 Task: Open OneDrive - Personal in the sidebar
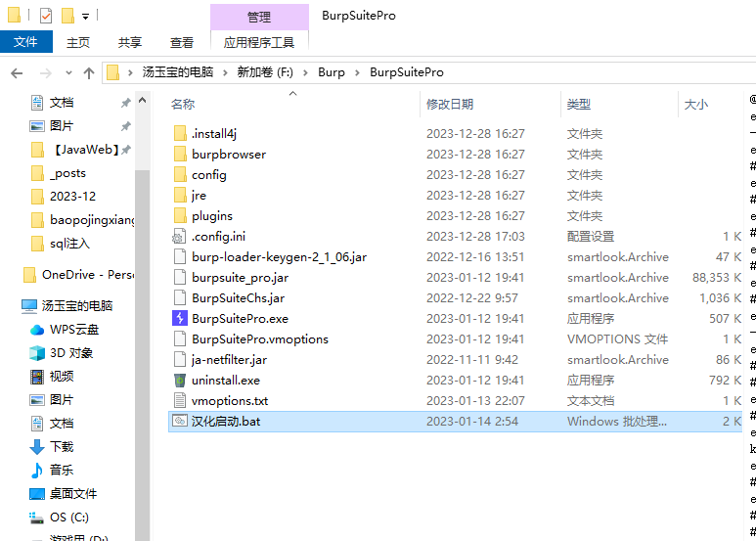[x=78, y=275]
